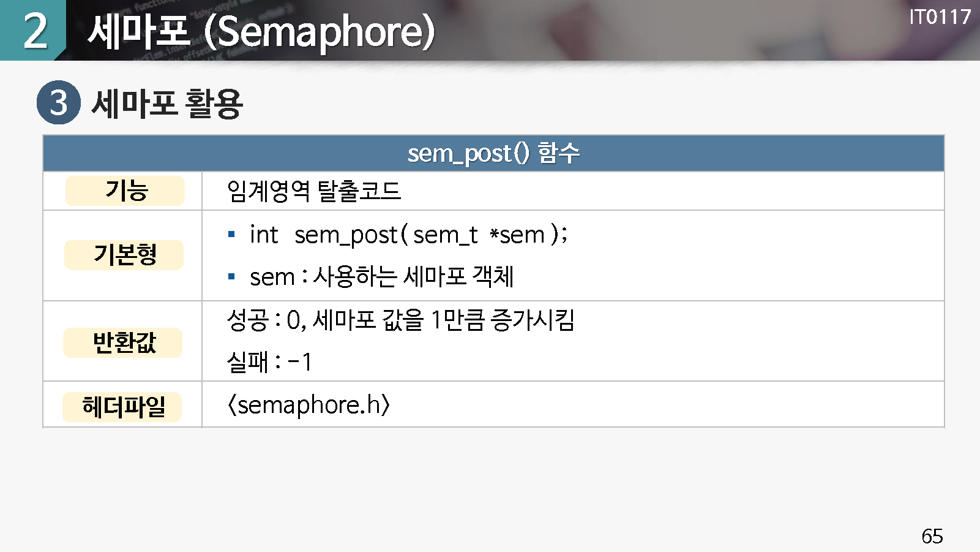This screenshot has height=552, width=980.
Task: Click the page number 65
Action: (932, 536)
